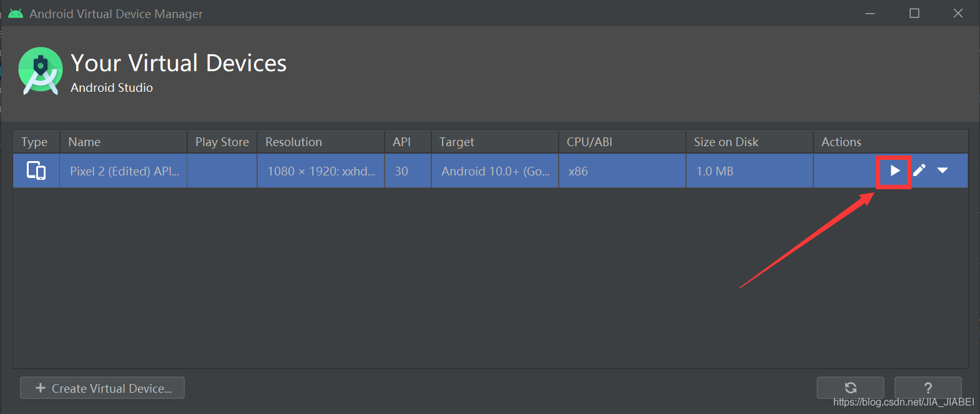
Task: Launch the Pixel 2 emulator with play icon
Action: pyautogui.click(x=894, y=170)
